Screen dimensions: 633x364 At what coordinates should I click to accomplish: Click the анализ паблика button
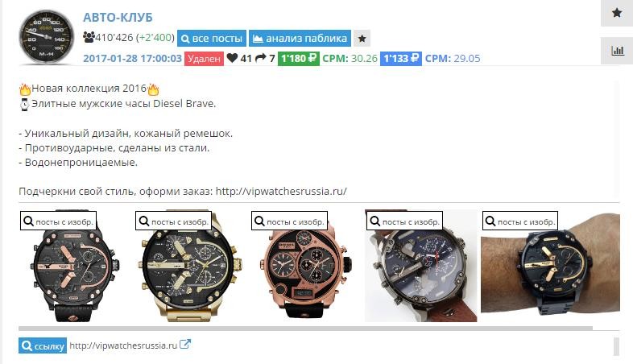(300, 39)
